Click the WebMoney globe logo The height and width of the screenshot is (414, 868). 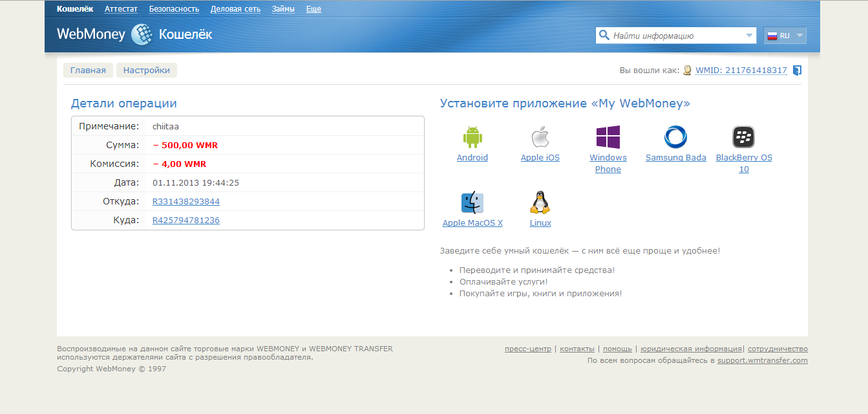click(142, 34)
